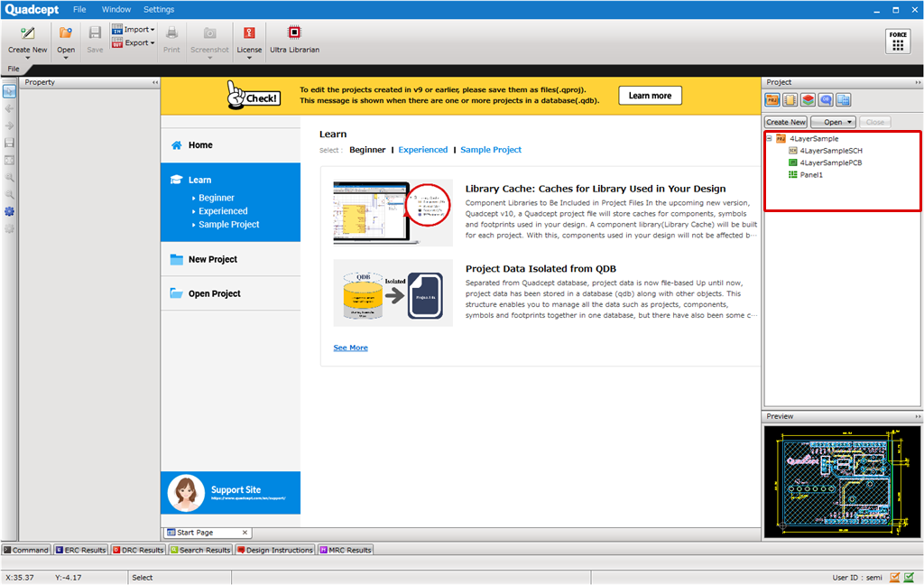Open the See More link in Learn section

(x=350, y=347)
